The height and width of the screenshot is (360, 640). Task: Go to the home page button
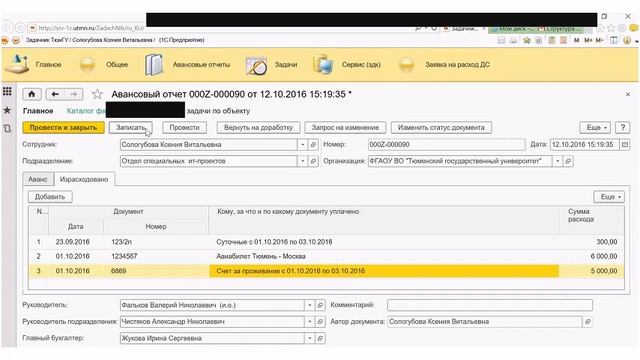(31, 94)
